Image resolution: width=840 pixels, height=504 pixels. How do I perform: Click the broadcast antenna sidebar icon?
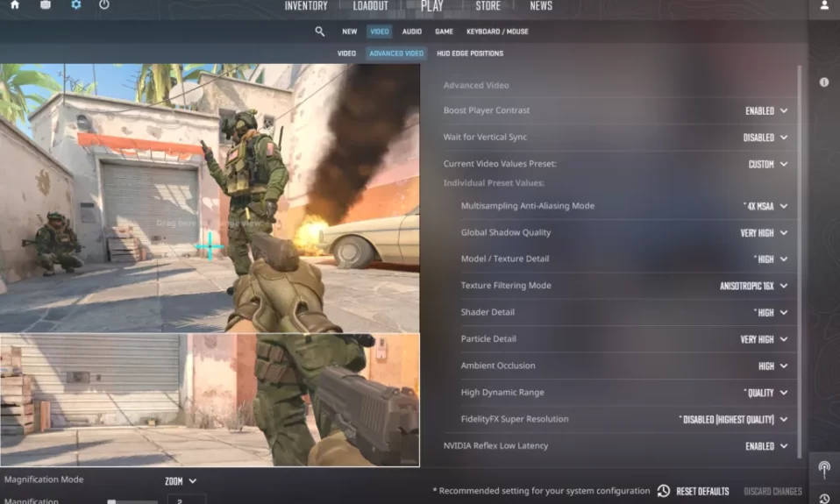(824, 470)
